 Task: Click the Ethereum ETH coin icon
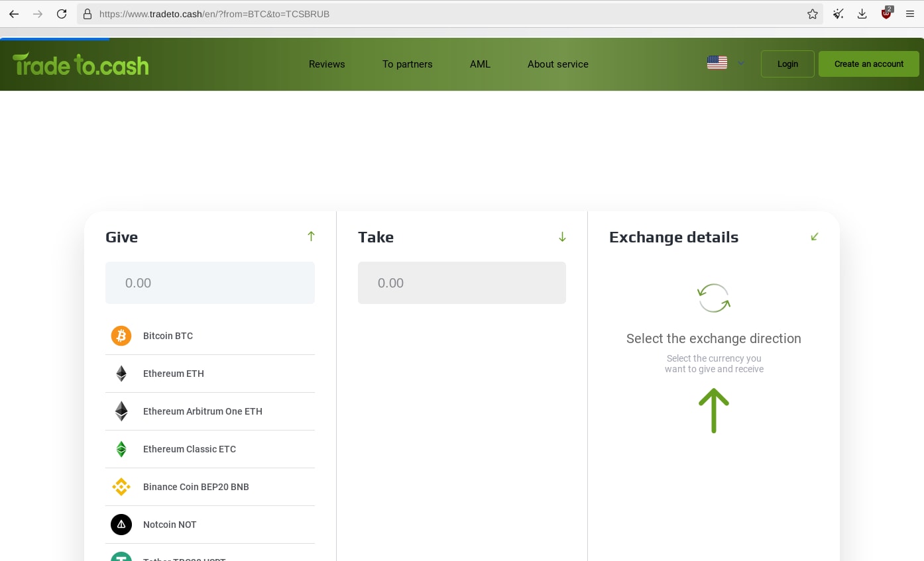point(121,373)
